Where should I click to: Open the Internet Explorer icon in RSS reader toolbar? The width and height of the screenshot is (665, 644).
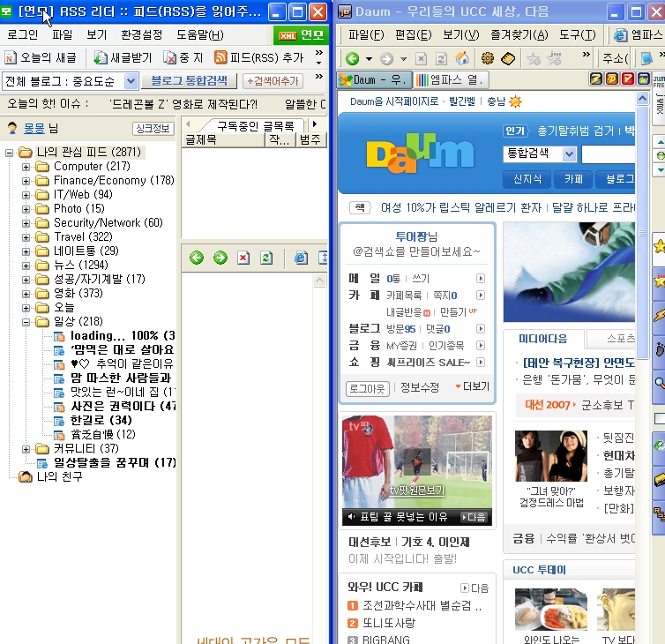click(x=301, y=258)
